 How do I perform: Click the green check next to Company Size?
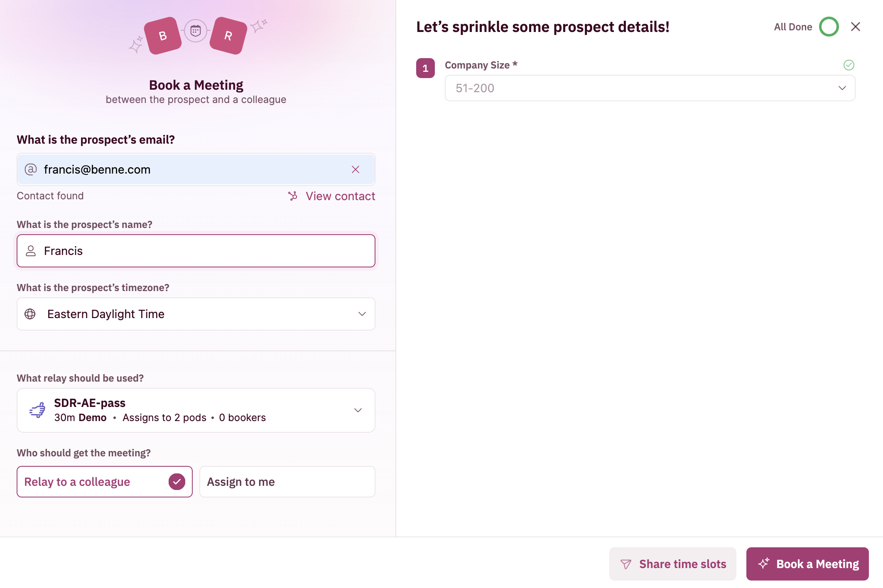849,65
